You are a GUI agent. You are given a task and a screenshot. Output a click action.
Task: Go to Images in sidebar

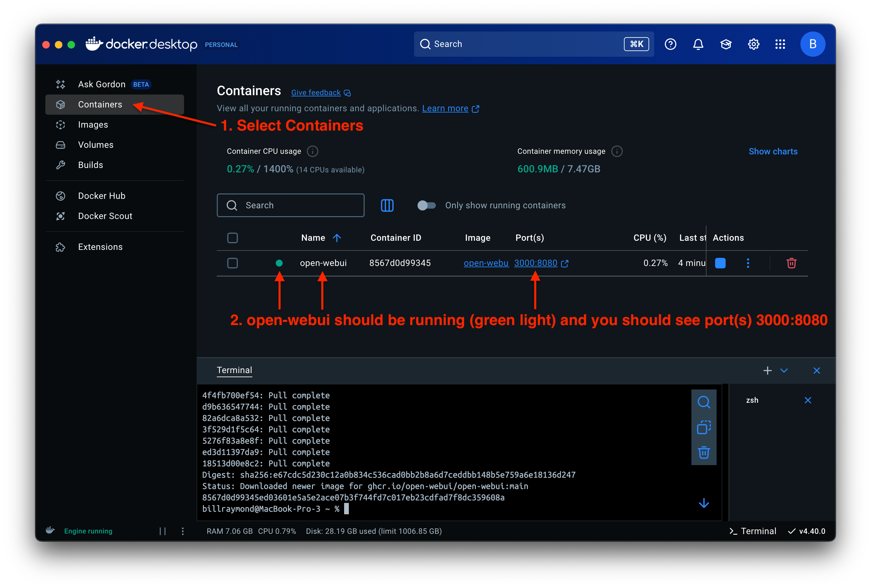[x=93, y=125]
